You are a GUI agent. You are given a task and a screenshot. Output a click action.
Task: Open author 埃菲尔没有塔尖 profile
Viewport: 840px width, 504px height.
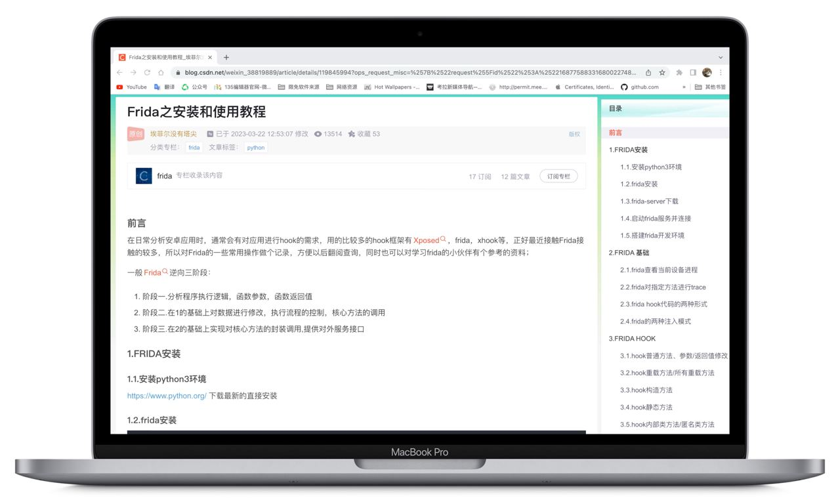173,134
